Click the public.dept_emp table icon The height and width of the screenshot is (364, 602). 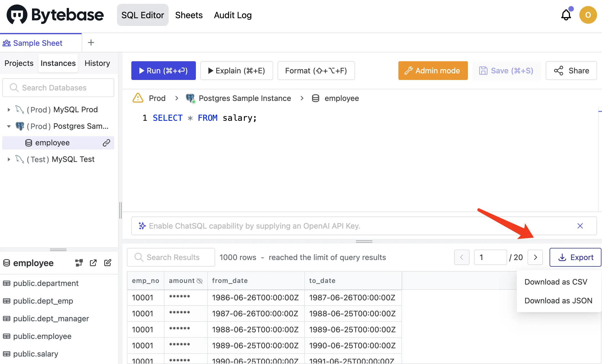7,301
